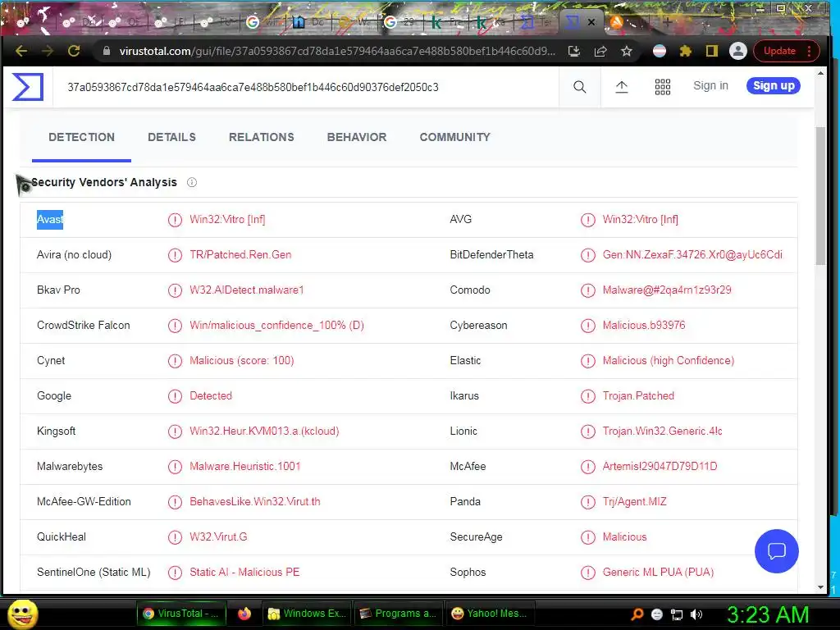Click the file hash search field
This screenshot has width=840, height=630.
coord(305,87)
